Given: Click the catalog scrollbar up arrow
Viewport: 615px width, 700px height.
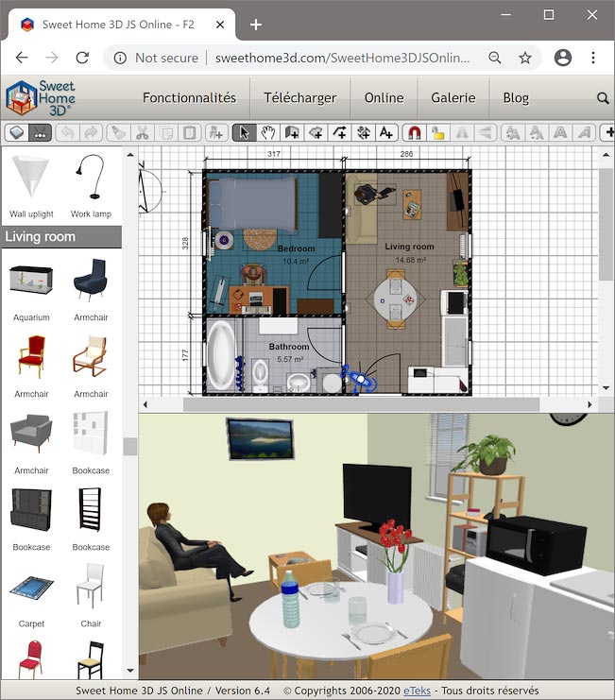Looking at the screenshot, I should pyautogui.click(x=130, y=155).
